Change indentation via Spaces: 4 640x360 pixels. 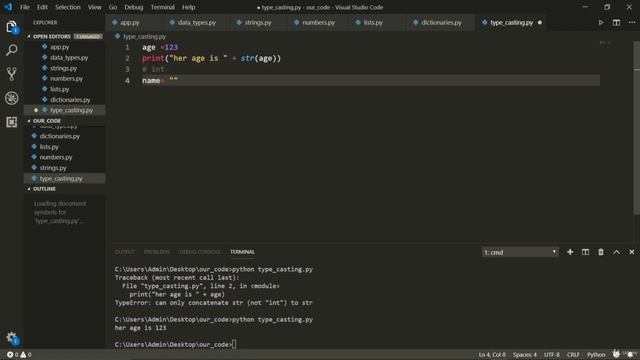pyautogui.click(x=524, y=354)
